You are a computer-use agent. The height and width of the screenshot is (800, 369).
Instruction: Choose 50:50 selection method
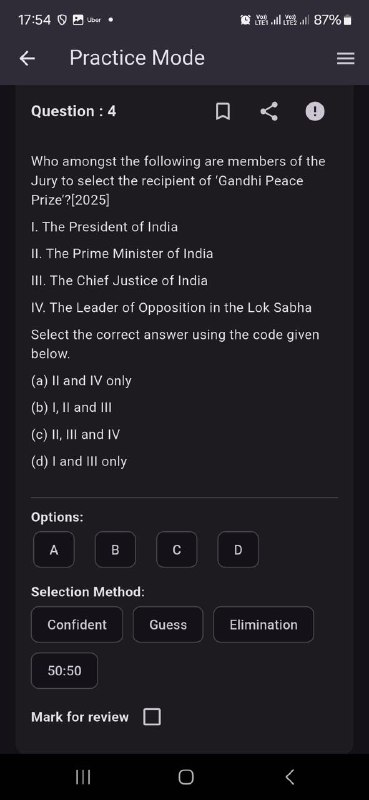[x=64, y=670]
